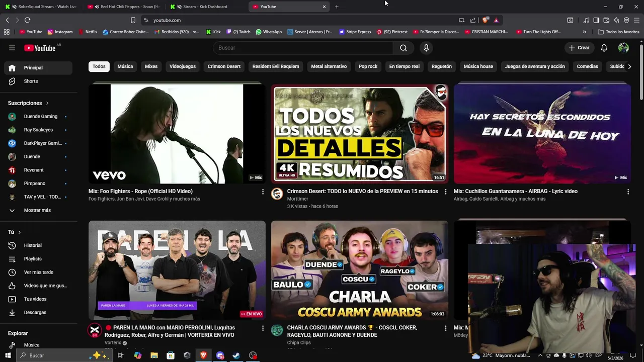
Task: Open Historial in the sidebar
Action: pos(38,245)
